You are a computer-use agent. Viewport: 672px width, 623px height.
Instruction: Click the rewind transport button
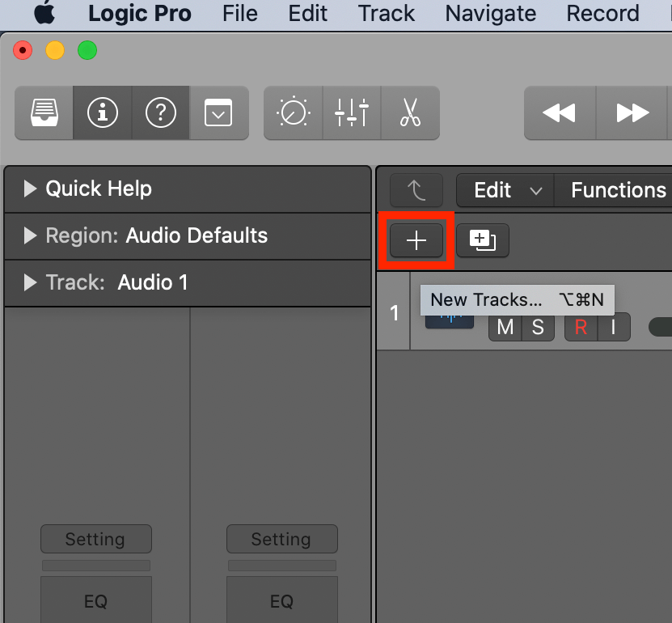(560, 112)
